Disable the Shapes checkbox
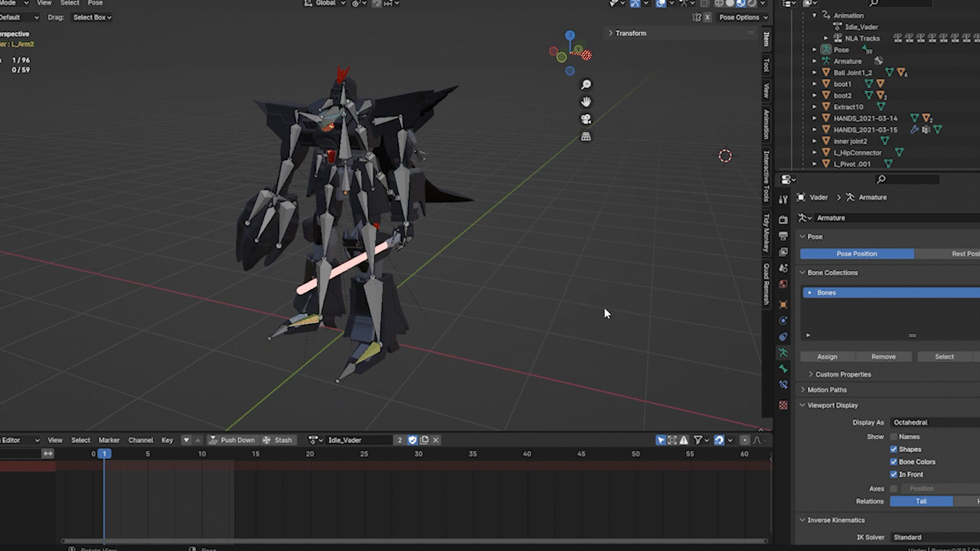Viewport: 980px width, 551px height. point(893,449)
